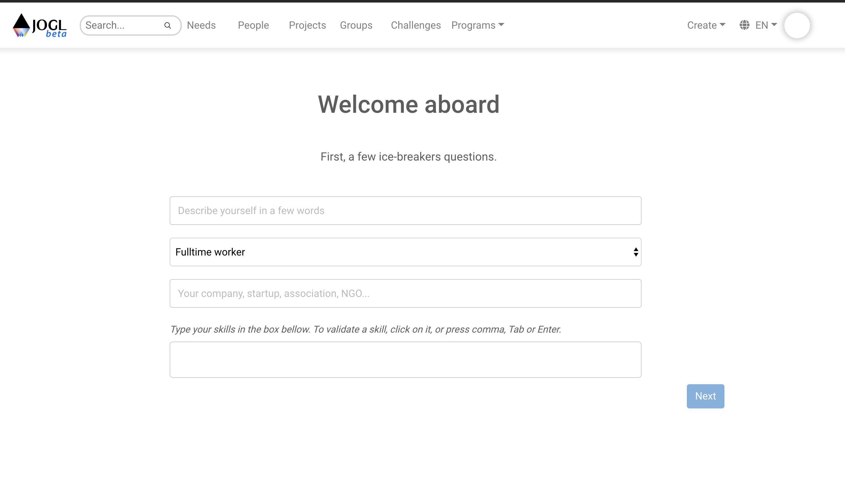Screen dimensions: 845x504
Task: Open the People section
Action: (253, 25)
